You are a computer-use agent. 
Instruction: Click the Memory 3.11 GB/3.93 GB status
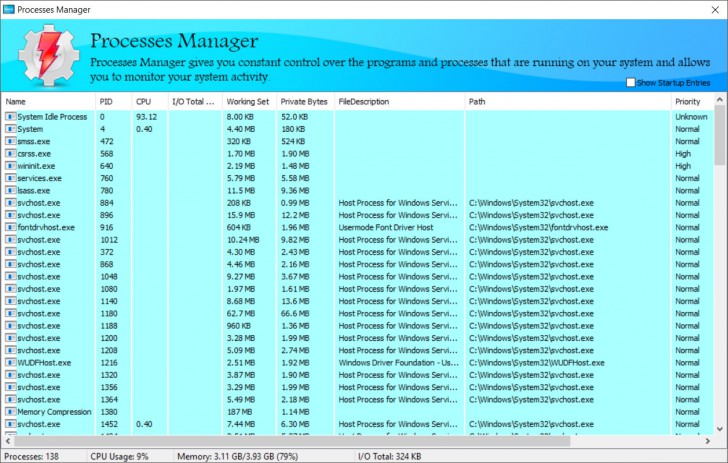(238, 456)
